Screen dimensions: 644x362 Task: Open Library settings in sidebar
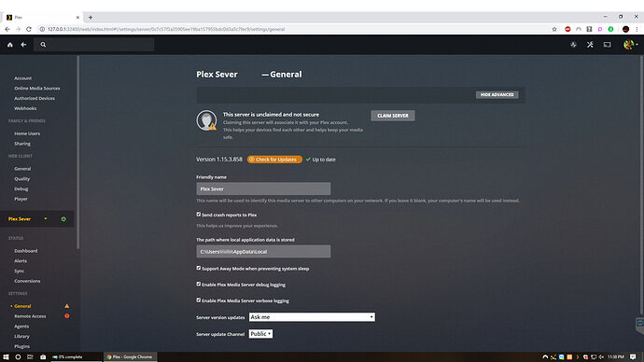(21, 336)
